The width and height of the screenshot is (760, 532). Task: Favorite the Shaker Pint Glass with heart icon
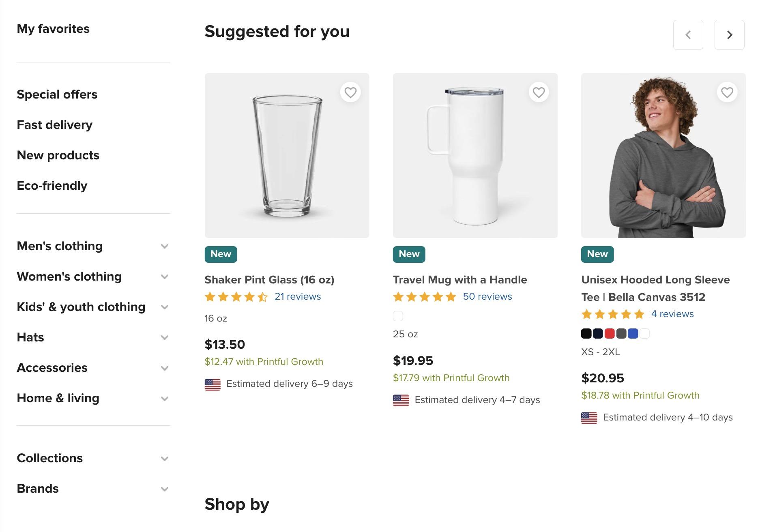click(350, 92)
